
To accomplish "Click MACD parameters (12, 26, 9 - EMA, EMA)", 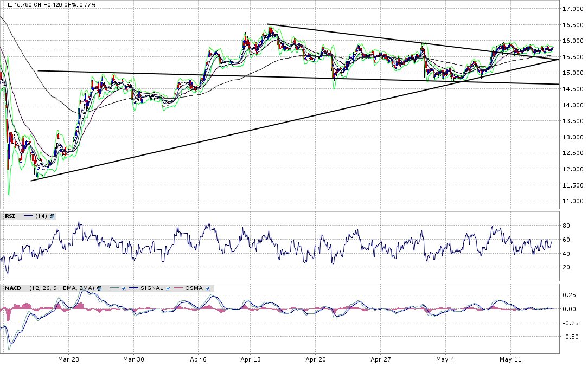I will tap(61, 288).
